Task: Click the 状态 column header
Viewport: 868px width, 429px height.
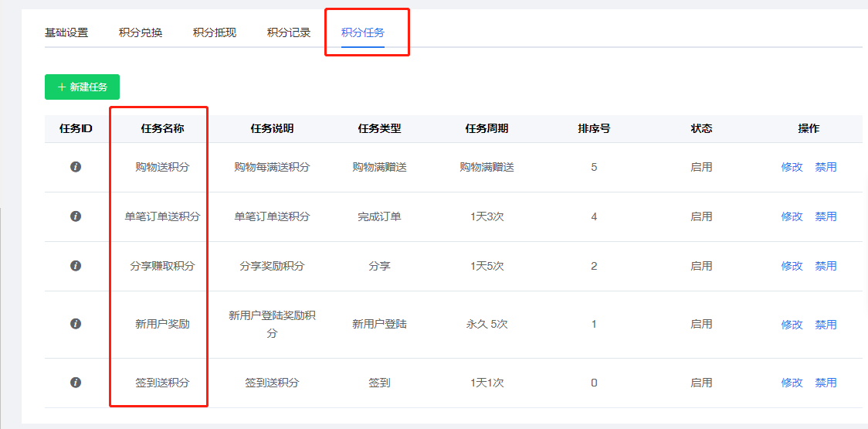Action: [701, 128]
